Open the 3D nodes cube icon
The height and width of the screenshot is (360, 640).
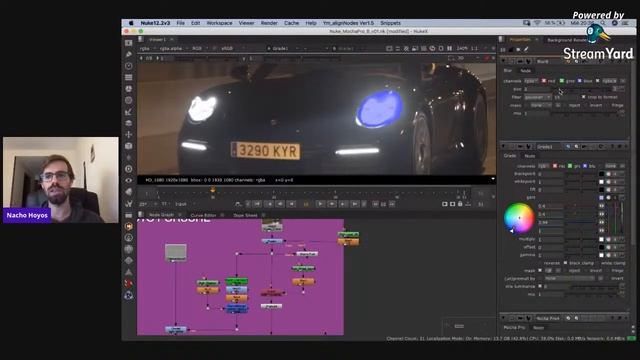click(129, 146)
